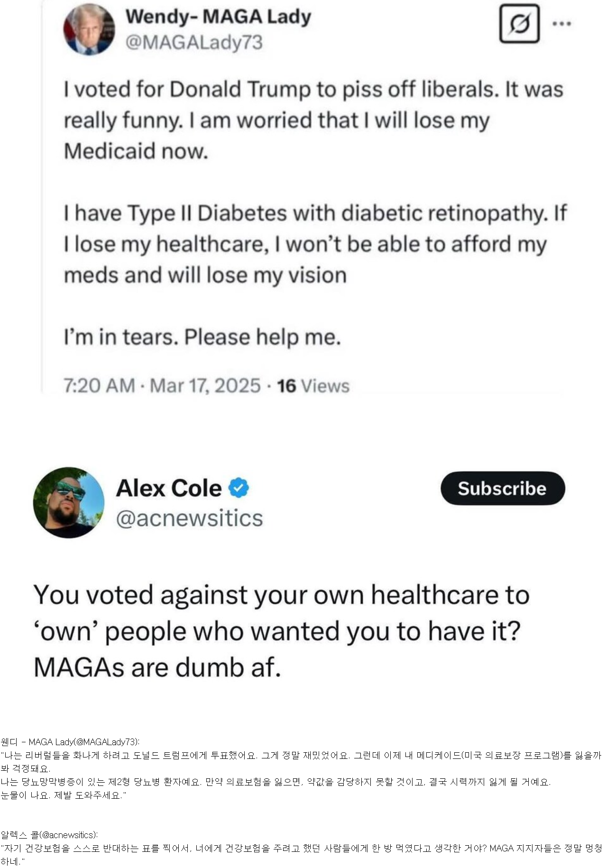Viewport: 606px width, 868px height.
Task: Click the @MAGALady73 handle
Action: click(x=193, y=43)
